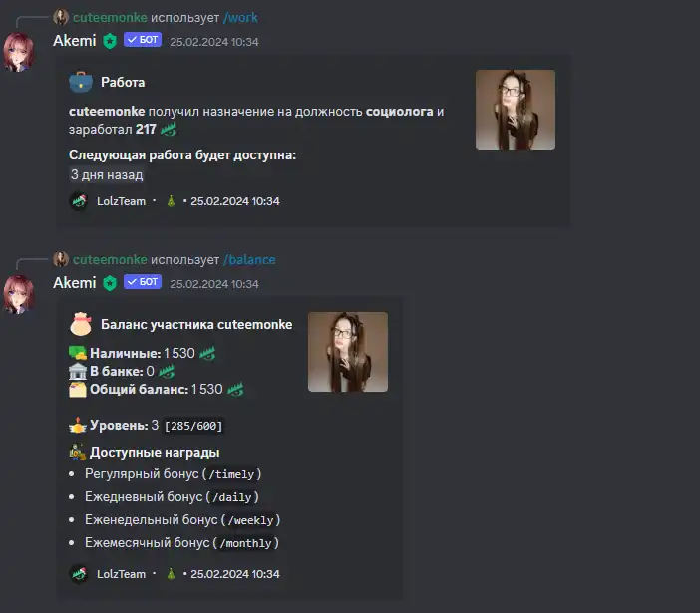Click the wallet emoji beside Общий баланс
700x613 pixels.
pos(78,389)
